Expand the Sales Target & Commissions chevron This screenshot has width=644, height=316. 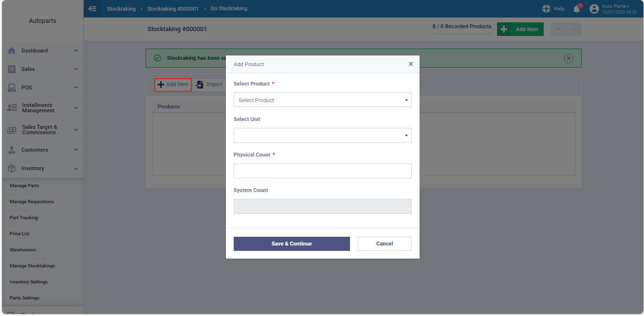pos(75,130)
